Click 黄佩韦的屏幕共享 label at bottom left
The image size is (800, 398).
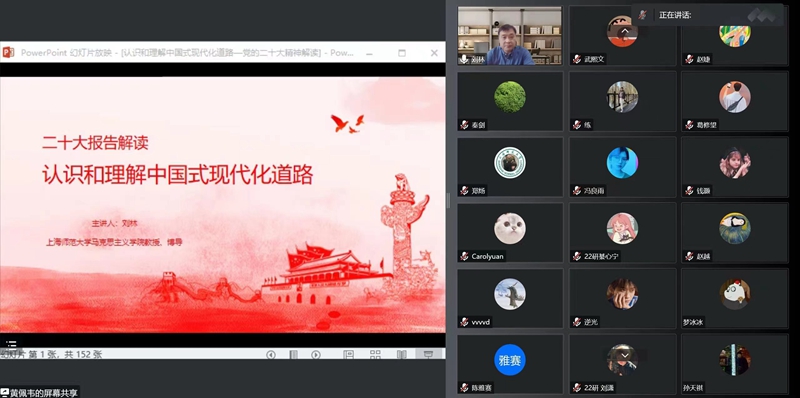40,393
